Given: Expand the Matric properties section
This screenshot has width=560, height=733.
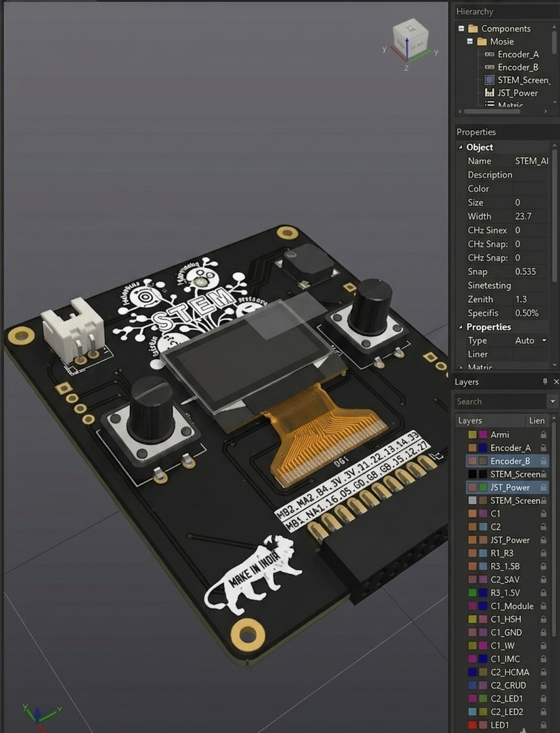Looking at the screenshot, I should [461, 368].
